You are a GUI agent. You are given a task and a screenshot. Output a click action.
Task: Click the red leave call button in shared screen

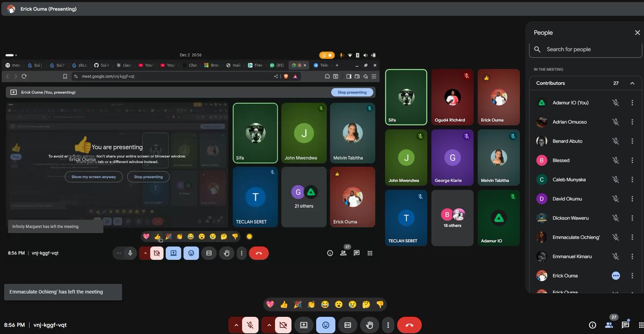(x=259, y=253)
